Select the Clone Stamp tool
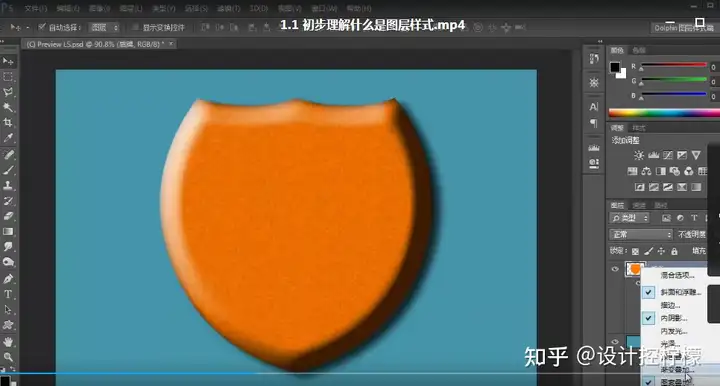 (8, 185)
